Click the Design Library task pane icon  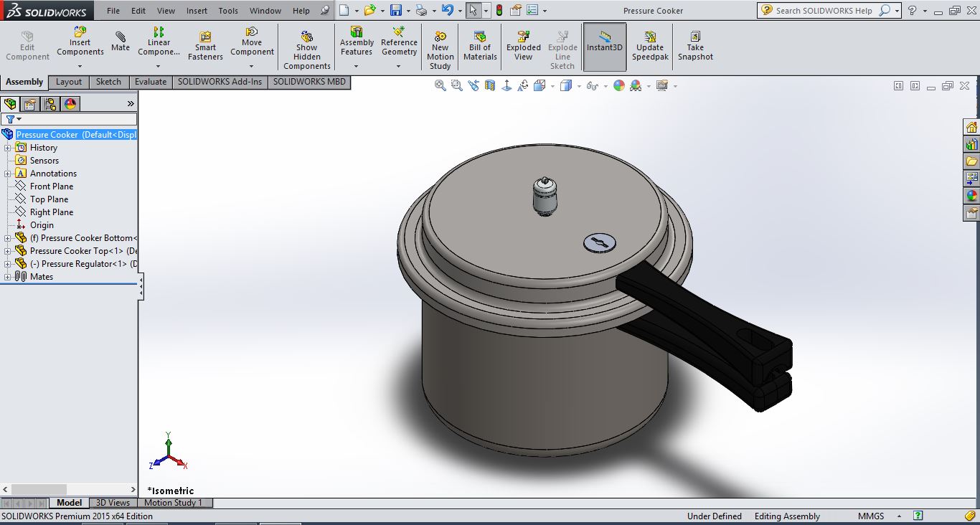pyautogui.click(x=971, y=145)
